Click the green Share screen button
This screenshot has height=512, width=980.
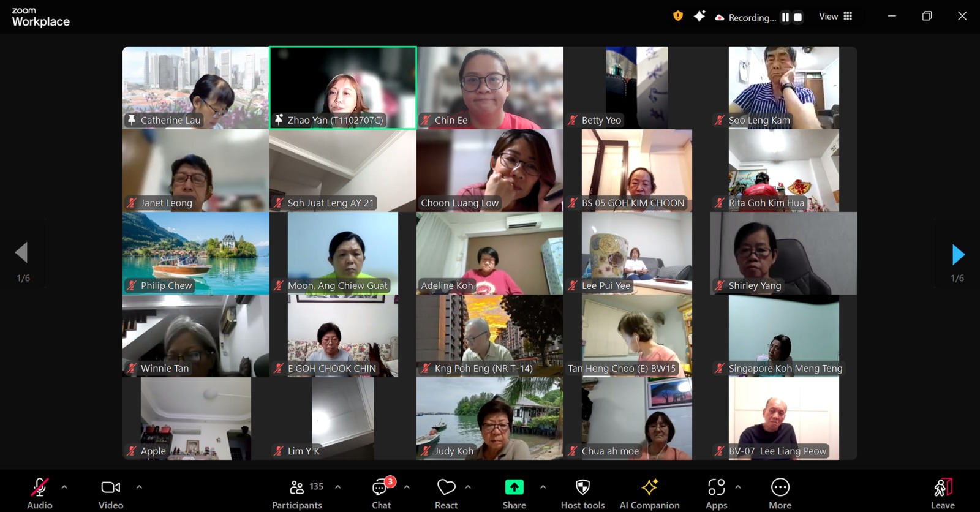[x=514, y=494]
